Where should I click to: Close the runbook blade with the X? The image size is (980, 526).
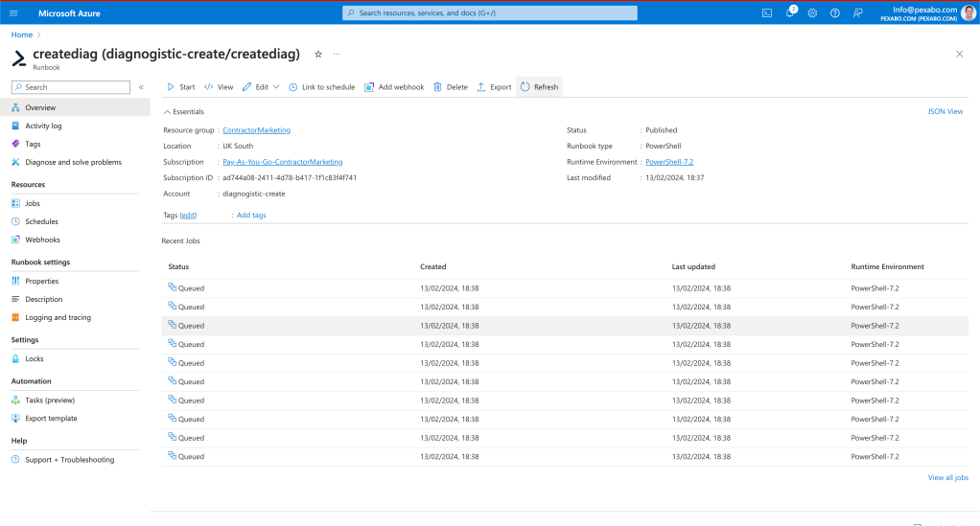point(959,55)
